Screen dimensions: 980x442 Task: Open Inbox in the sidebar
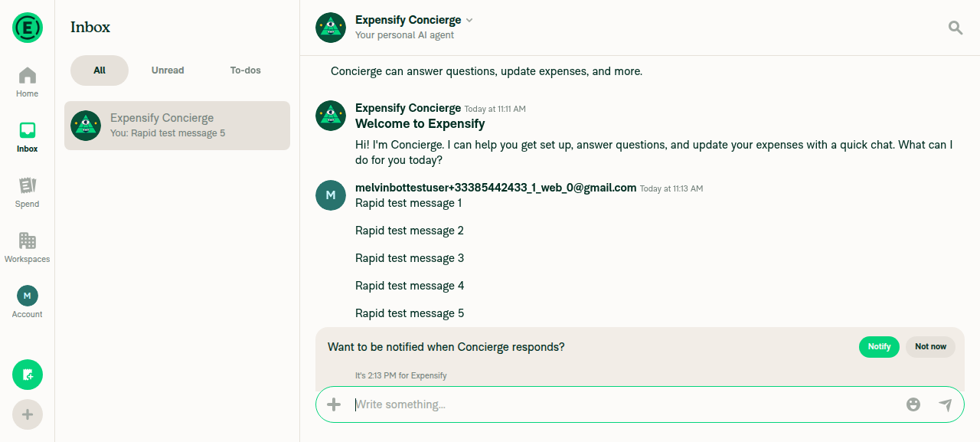coord(27,137)
